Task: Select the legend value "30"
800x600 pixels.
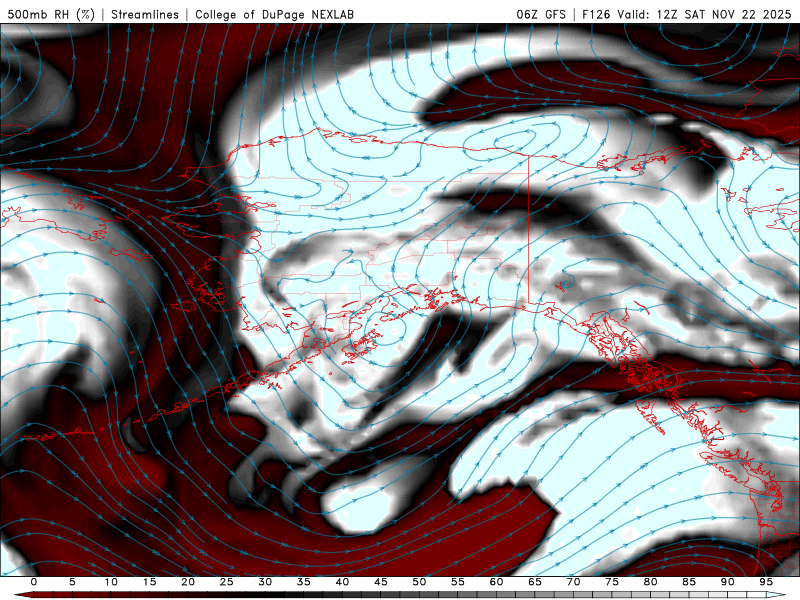Action: [265, 582]
